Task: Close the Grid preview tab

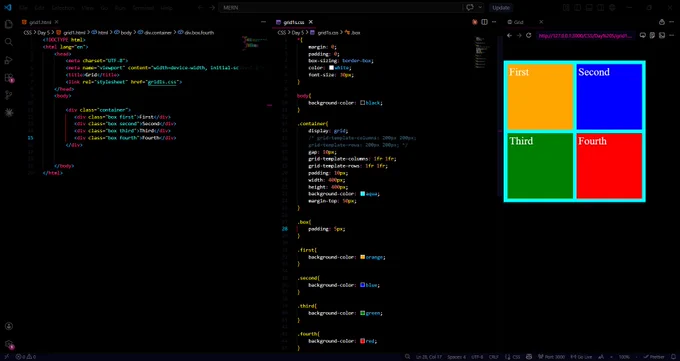Action: tap(541, 22)
